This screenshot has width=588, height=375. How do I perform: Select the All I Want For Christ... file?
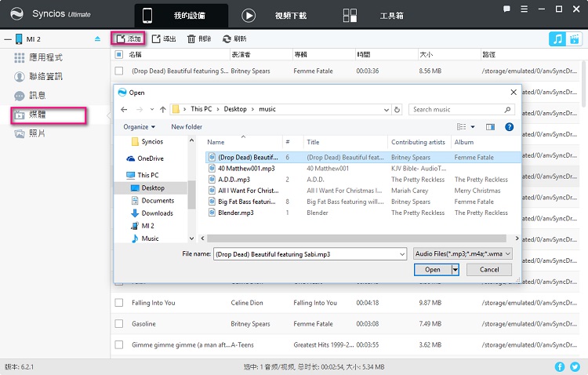pyautogui.click(x=244, y=191)
